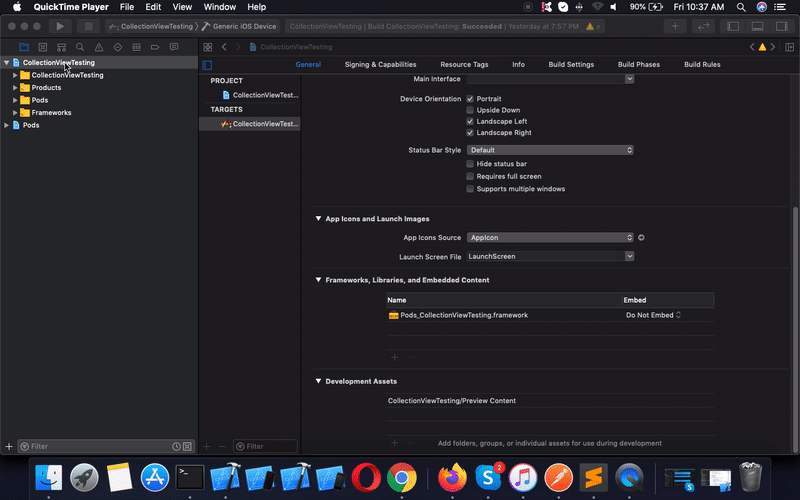Open the Symbol navigator
This screenshot has height=500, width=800.
(61, 47)
